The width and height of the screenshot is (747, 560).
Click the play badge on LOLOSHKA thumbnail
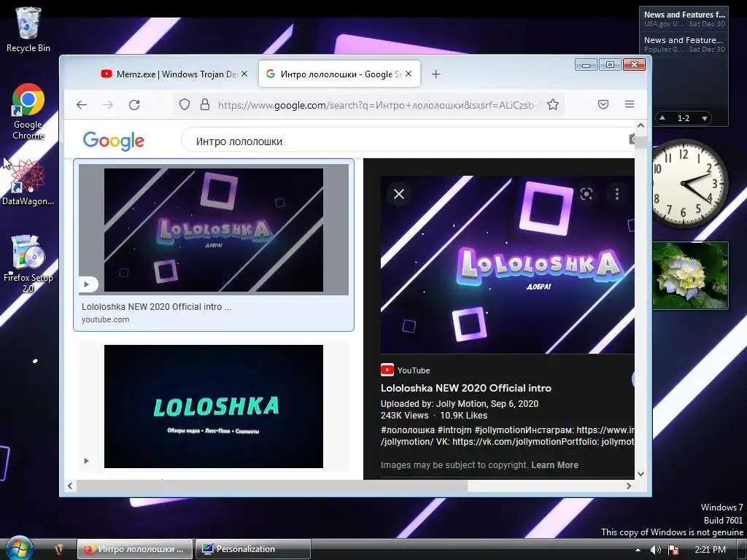[x=86, y=461]
